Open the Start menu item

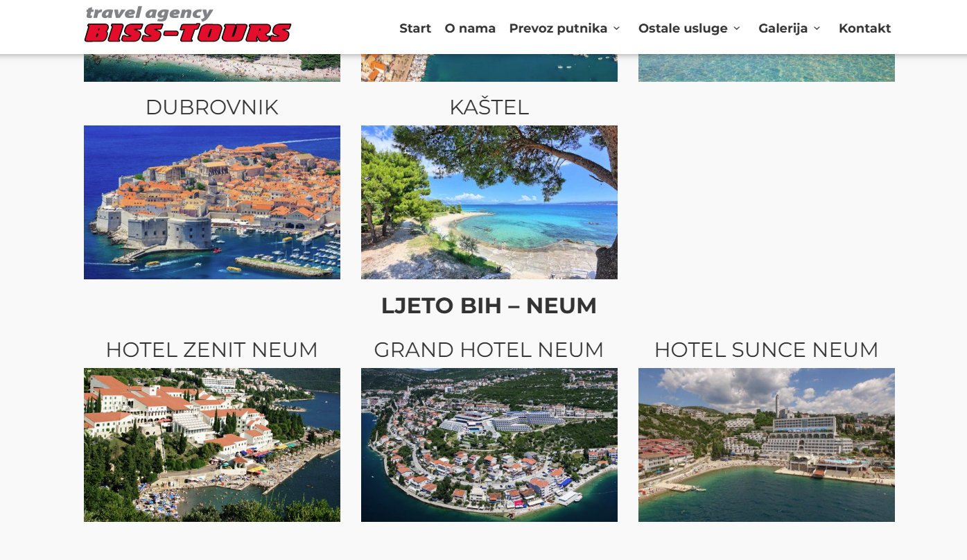(415, 28)
